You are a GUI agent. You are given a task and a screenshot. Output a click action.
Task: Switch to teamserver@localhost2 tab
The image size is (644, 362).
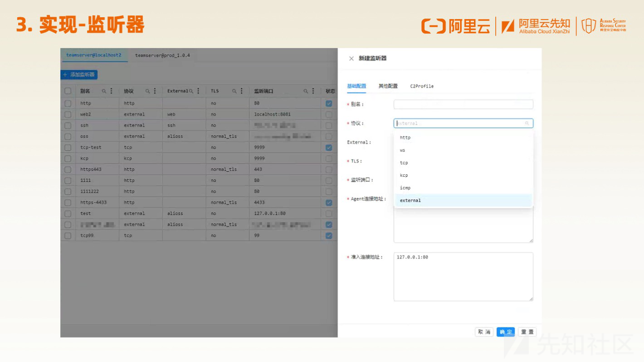[94, 55]
